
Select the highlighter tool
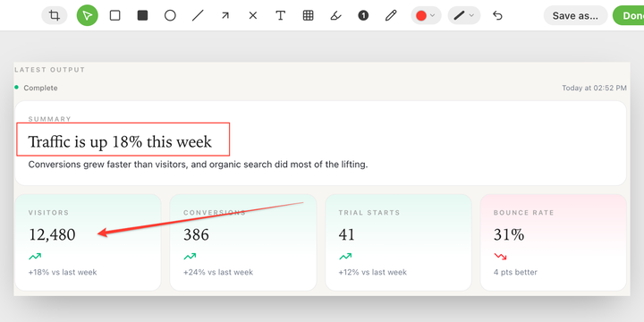coord(335,15)
